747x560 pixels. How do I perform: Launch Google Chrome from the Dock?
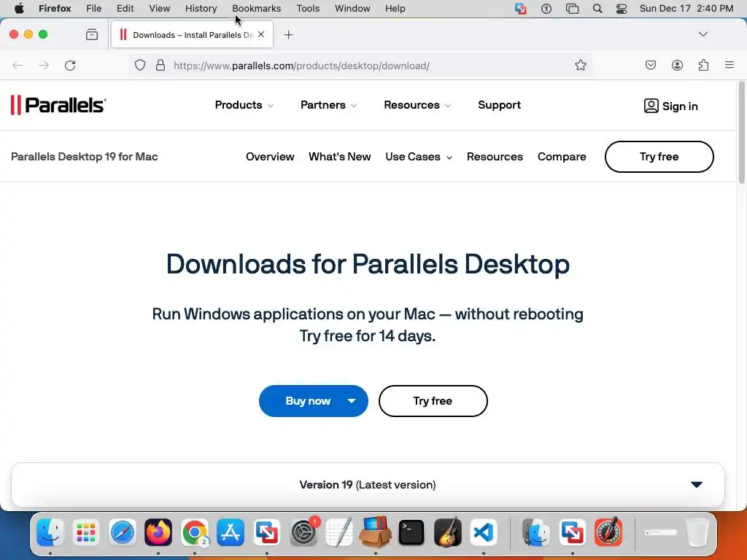pyautogui.click(x=194, y=532)
